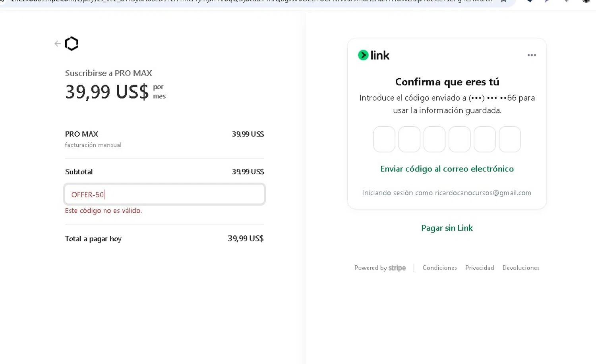Screen dimensions: 596x364
Task: Click the 'Confirma que eres tú' heading
Action: [x=447, y=82]
